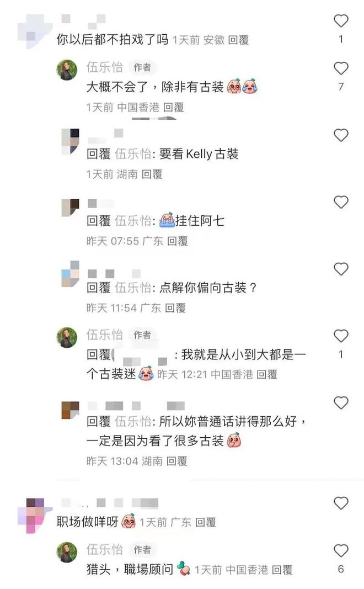Tap 回覆 next to 昨天 07:55 广东
This screenshot has height=589, width=364.
[x=177, y=241]
